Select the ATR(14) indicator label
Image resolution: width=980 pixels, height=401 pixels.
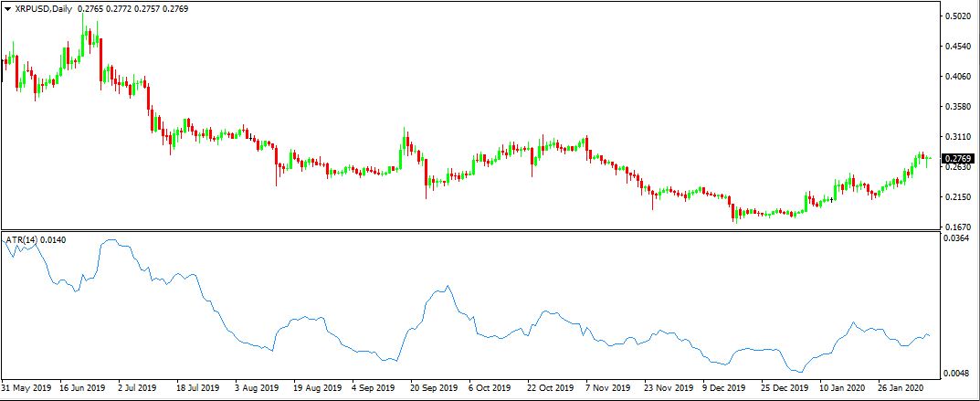(x=22, y=239)
